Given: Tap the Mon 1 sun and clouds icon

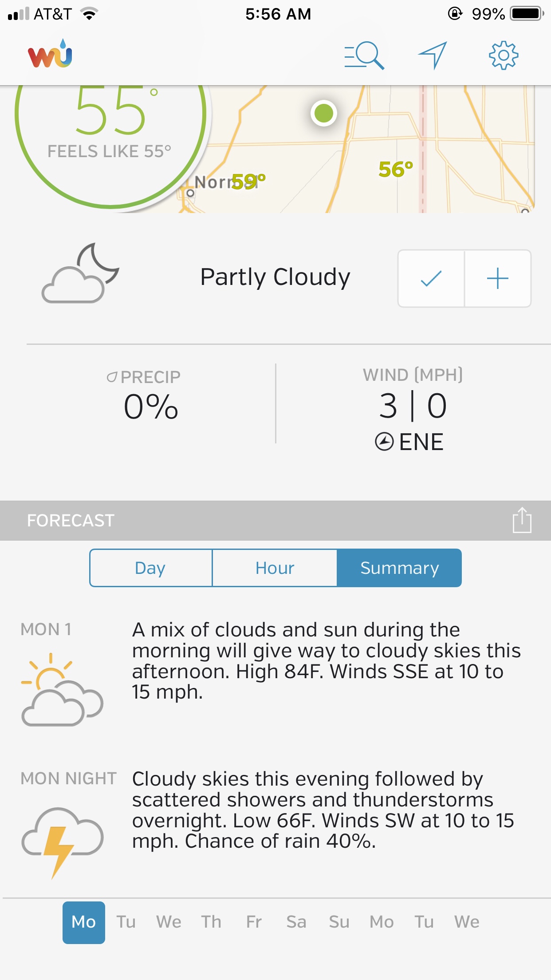Looking at the screenshot, I should coord(62,689).
